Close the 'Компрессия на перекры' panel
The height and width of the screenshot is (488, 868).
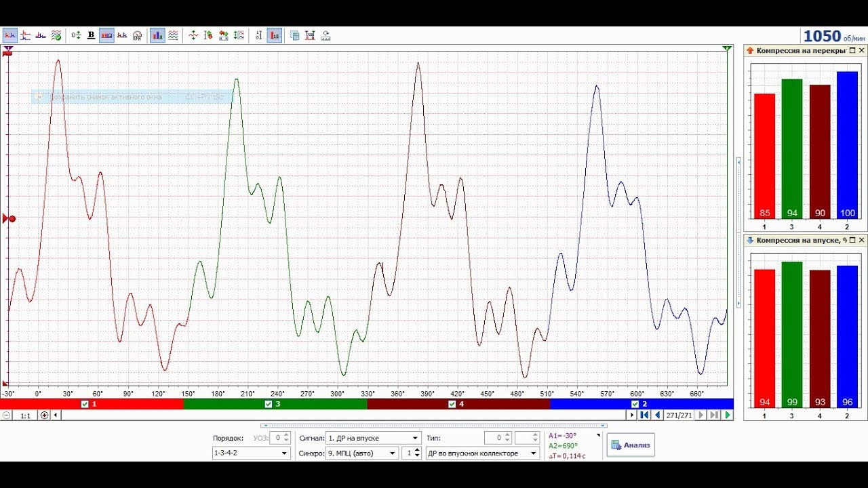862,51
